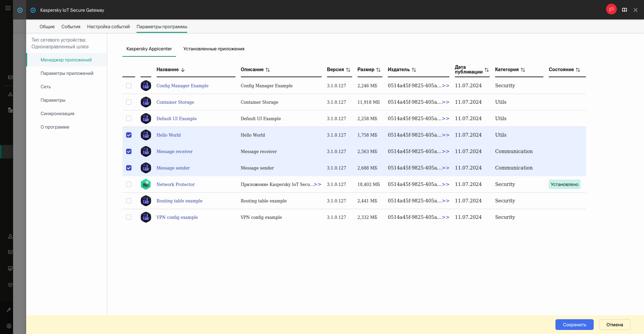Uncheck the Message sender checkbox
644x334 pixels.
pos(129,168)
